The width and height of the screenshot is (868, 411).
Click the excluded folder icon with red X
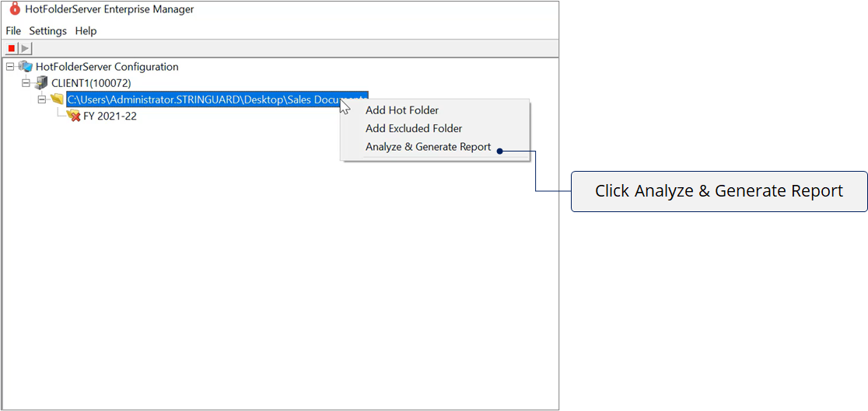click(x=73, y=116)
